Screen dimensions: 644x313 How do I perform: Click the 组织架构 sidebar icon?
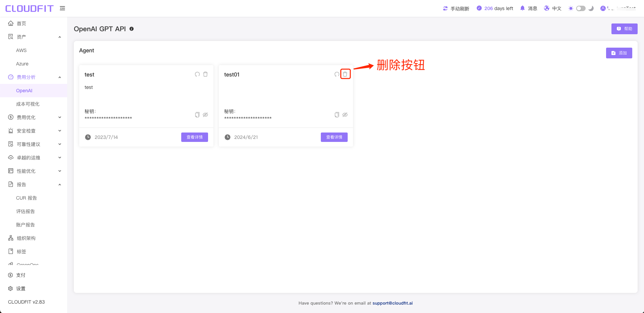coord(11,238)
